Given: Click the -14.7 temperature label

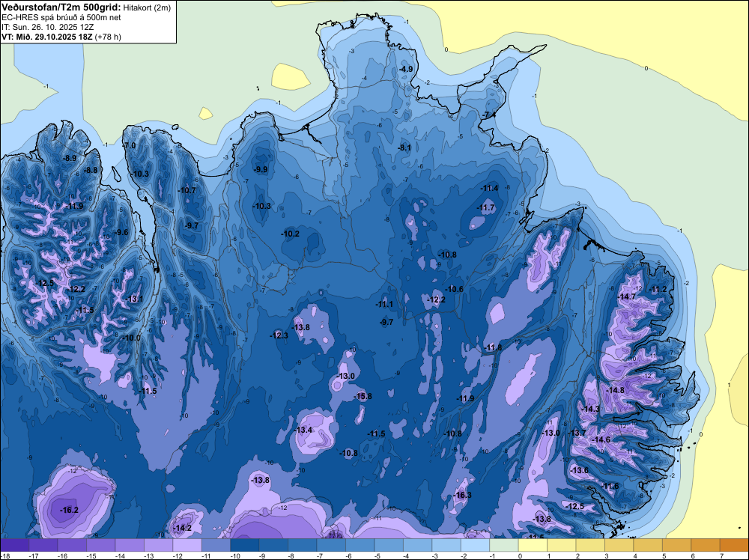Looking at the screenshot, I should tap(627, 296).
